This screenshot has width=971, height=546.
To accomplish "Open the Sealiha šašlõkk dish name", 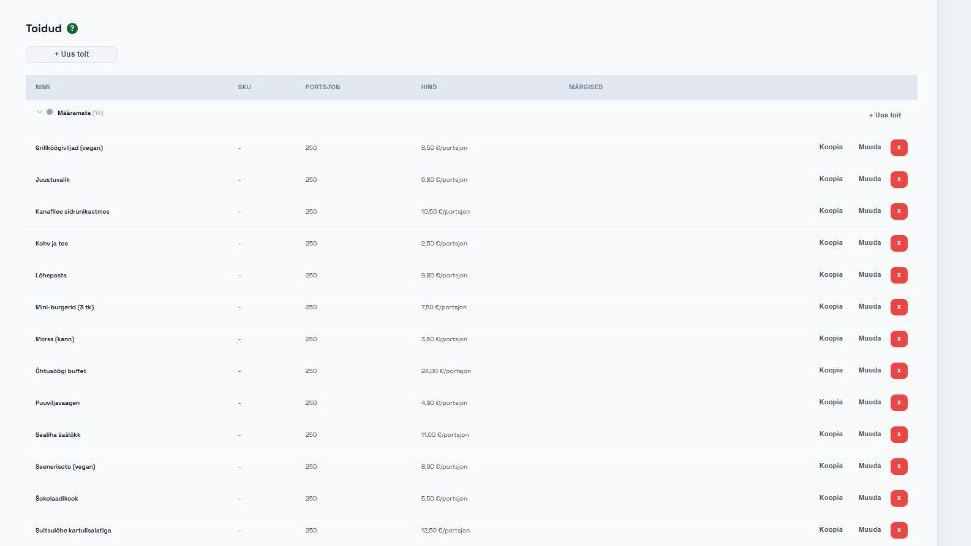I will 58,435.
